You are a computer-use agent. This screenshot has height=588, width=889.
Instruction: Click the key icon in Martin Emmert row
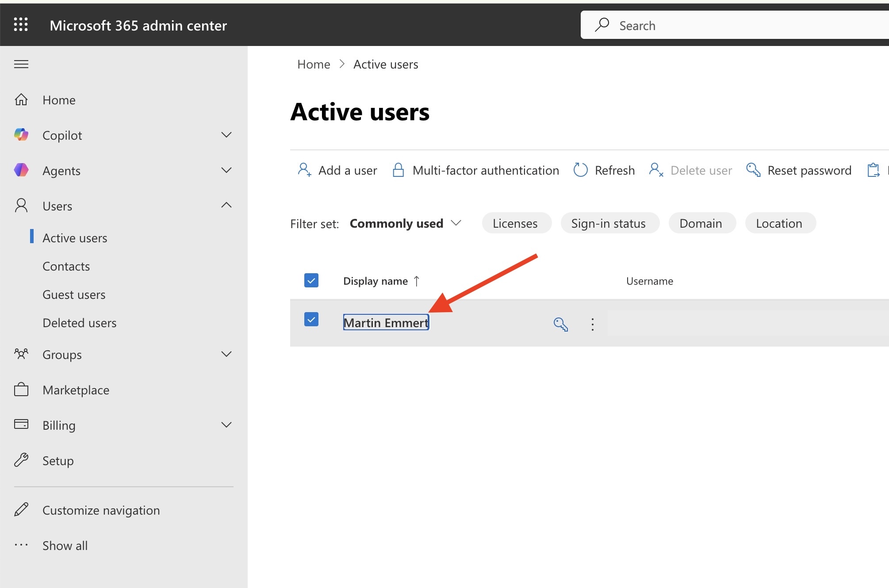560,324
